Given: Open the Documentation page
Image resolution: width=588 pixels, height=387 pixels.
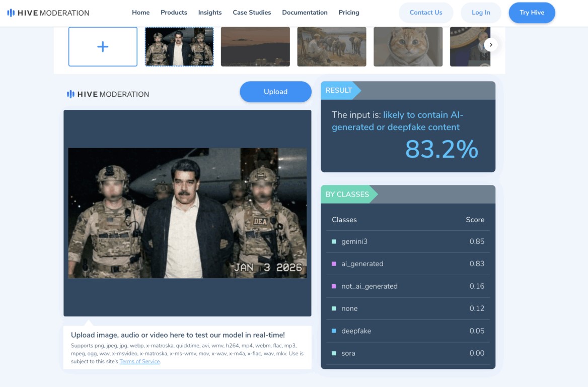Looking at the screenshot, I should pyautogui.click(x=305, y=13).
